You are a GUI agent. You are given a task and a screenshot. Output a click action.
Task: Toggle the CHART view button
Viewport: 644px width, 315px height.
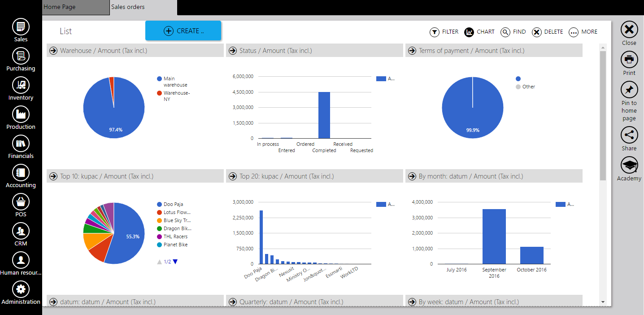[x=479, y=32]
